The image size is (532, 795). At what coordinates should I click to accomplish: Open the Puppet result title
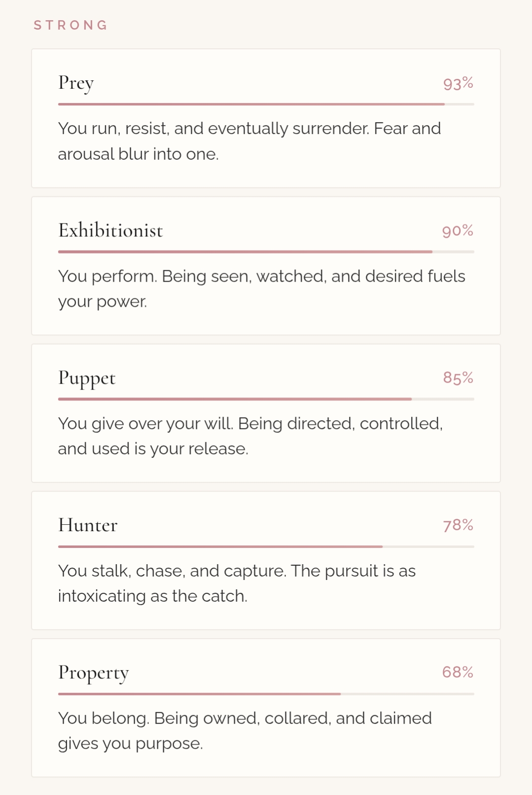pos(87,378)
